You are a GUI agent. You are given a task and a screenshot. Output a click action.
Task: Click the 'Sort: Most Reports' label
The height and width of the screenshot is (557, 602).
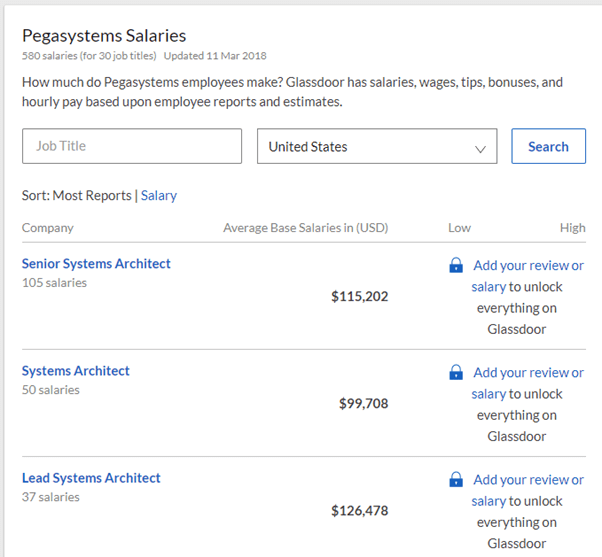pyautogui.click(x=77, y=195)
